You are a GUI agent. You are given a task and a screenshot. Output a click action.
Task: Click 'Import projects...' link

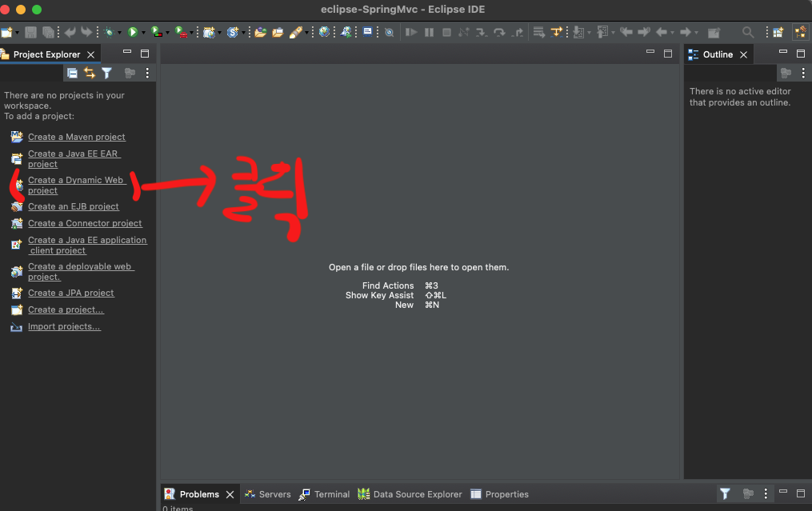64,327
